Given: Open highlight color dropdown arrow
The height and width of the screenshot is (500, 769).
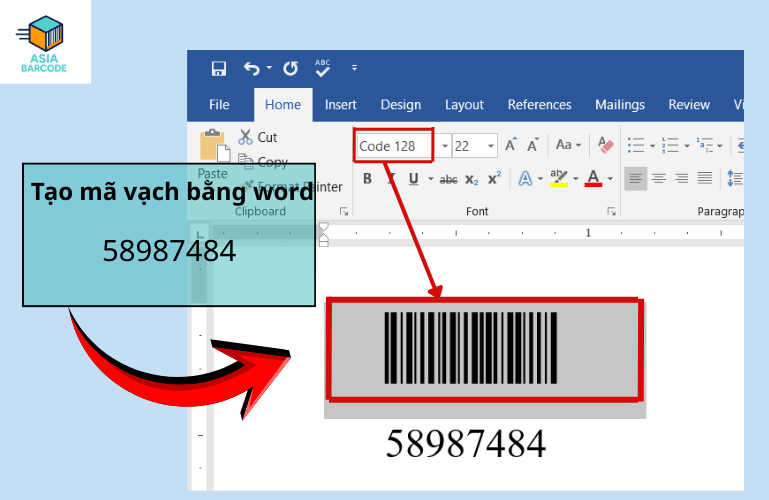Looking at the screenshot, I should 575,178.
